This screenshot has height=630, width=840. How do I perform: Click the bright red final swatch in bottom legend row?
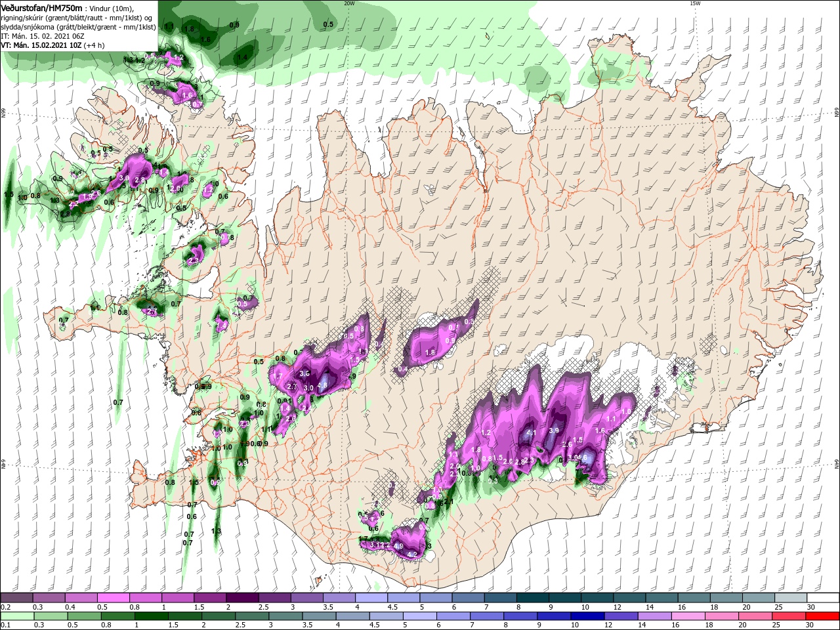pyautogui.click(x=823, y=616)
